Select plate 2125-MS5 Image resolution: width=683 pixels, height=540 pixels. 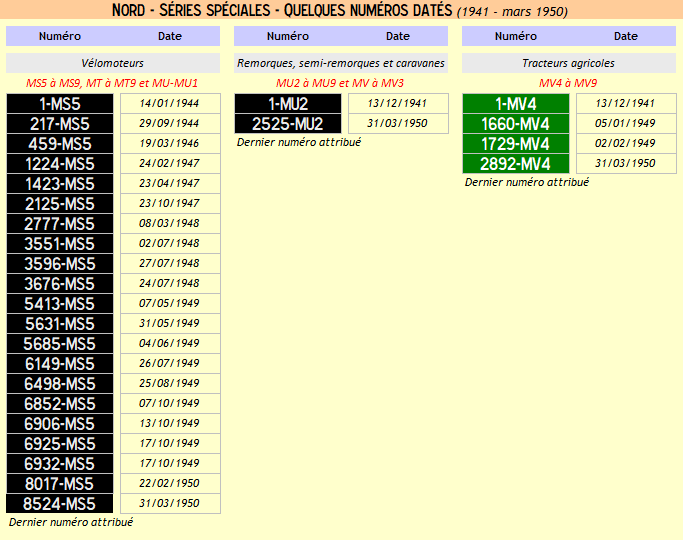(x=60, y=204)
